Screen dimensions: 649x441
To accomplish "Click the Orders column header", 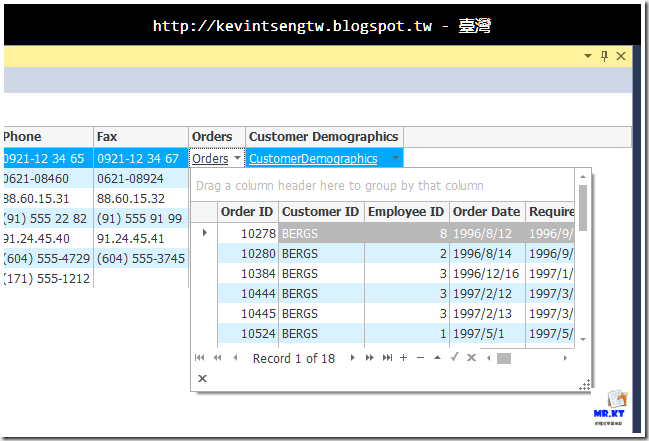I will tap(217, 137).
